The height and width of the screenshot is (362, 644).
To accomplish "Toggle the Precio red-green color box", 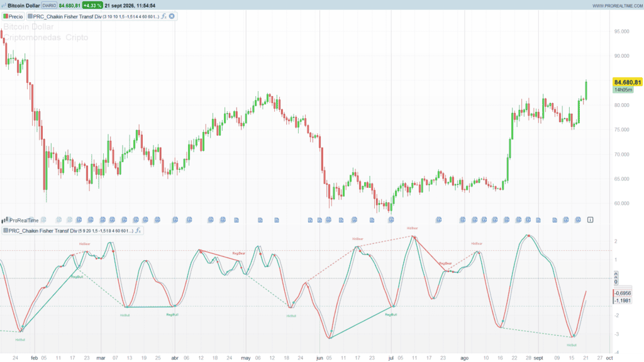I will click(x=6, y=16).
